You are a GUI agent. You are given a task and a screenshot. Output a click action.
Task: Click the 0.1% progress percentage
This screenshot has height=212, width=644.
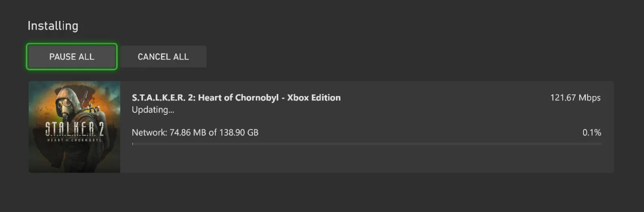[x=592, y=133]
